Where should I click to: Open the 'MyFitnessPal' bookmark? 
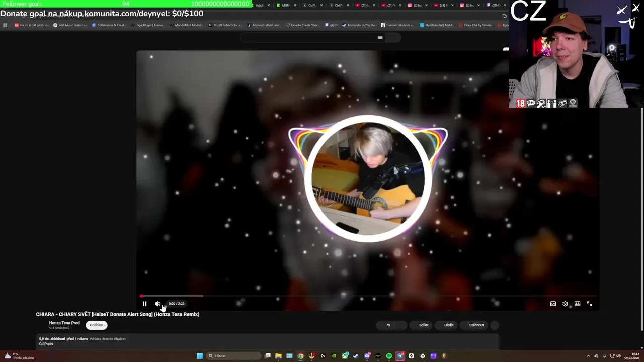pos(437,25)
